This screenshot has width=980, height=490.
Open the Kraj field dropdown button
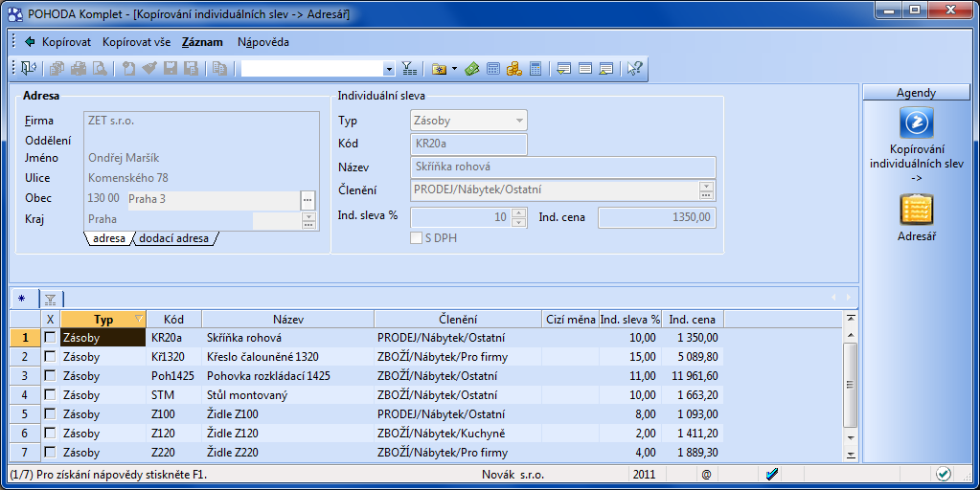(308, 220)
